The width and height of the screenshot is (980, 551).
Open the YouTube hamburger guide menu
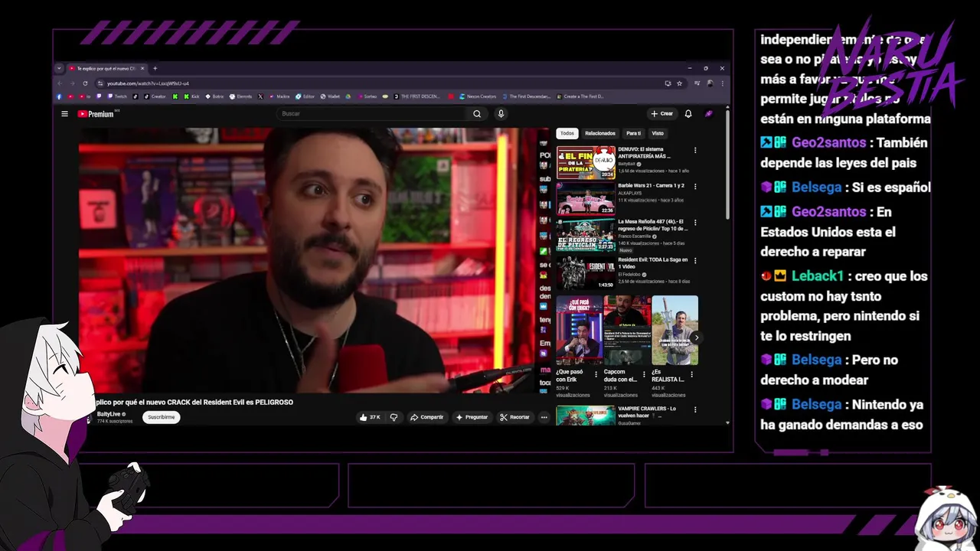tap(64, 114)
